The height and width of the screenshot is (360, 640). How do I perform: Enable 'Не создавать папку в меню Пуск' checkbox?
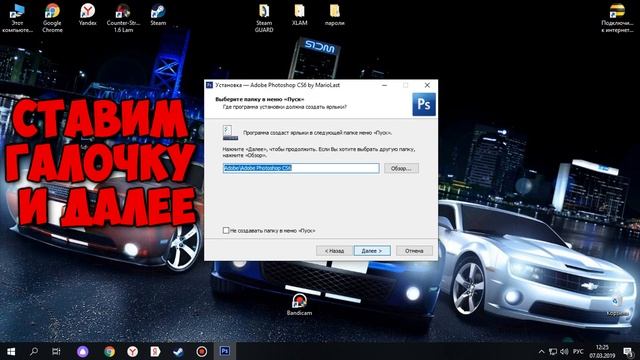[226, 231]
